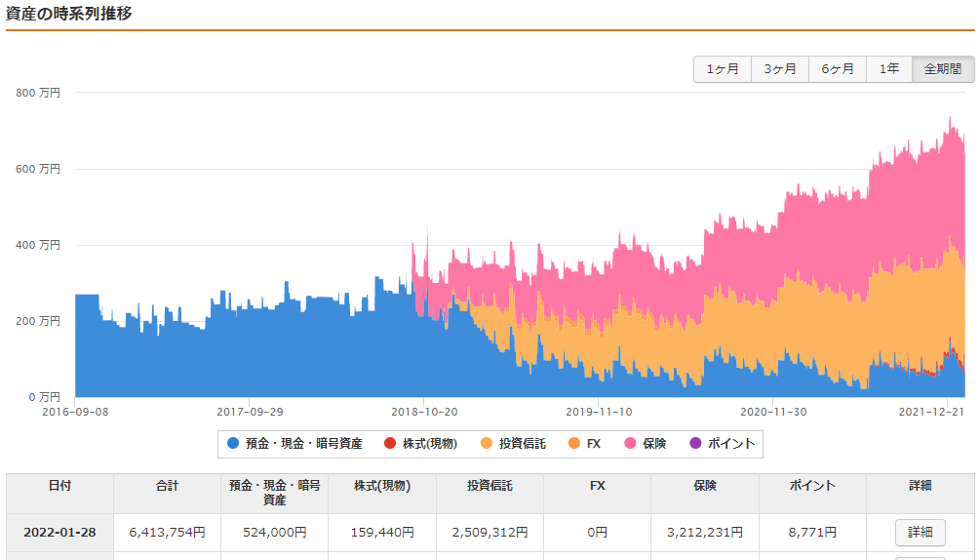980x560 pixels.
Task: Click the pink 保険 legend circle
Action: (630, 443)
